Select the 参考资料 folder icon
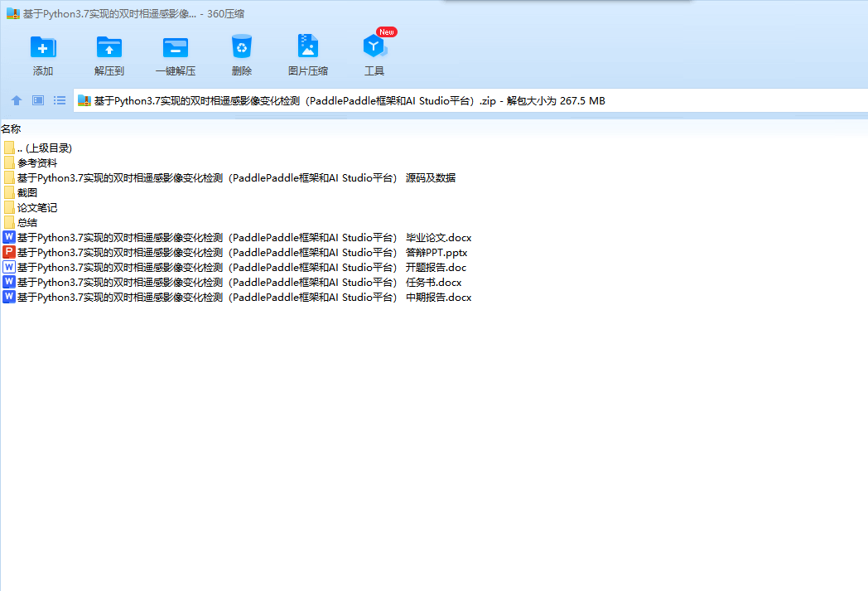 (x=9, y=162)
